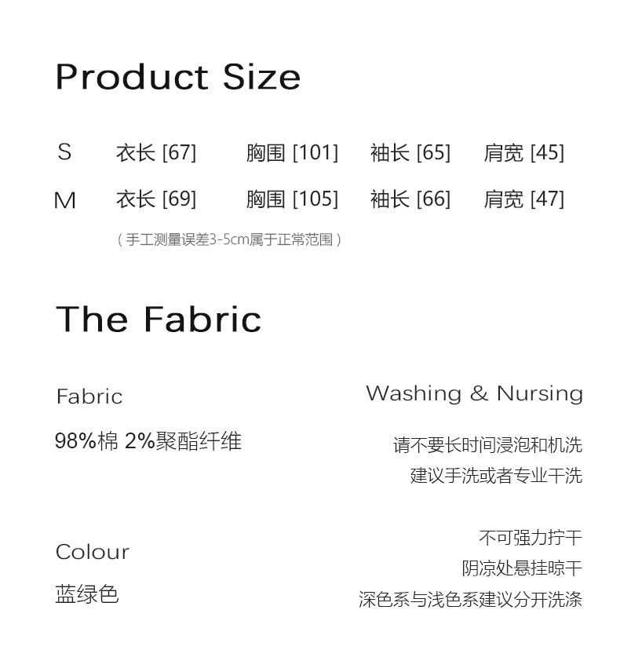Click size S 衣长 [67] value
The width and height of the screenshot is (620, 672).
156,152
